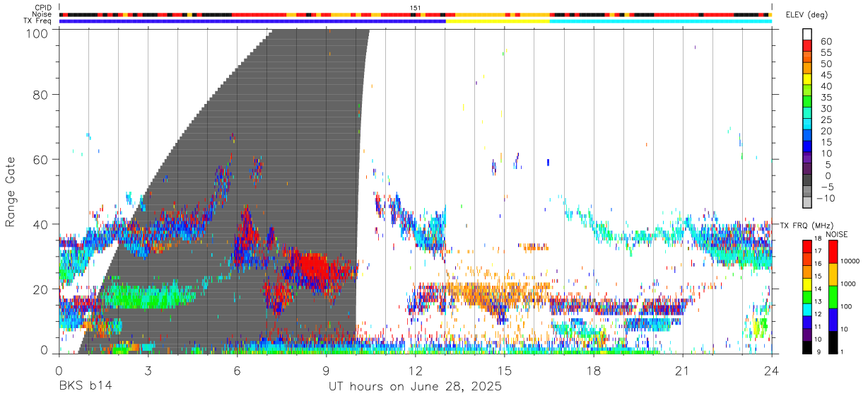Click the '60' label on ELEV colorbar
Viewport: 868px width, 401px height.
[826, 42]
